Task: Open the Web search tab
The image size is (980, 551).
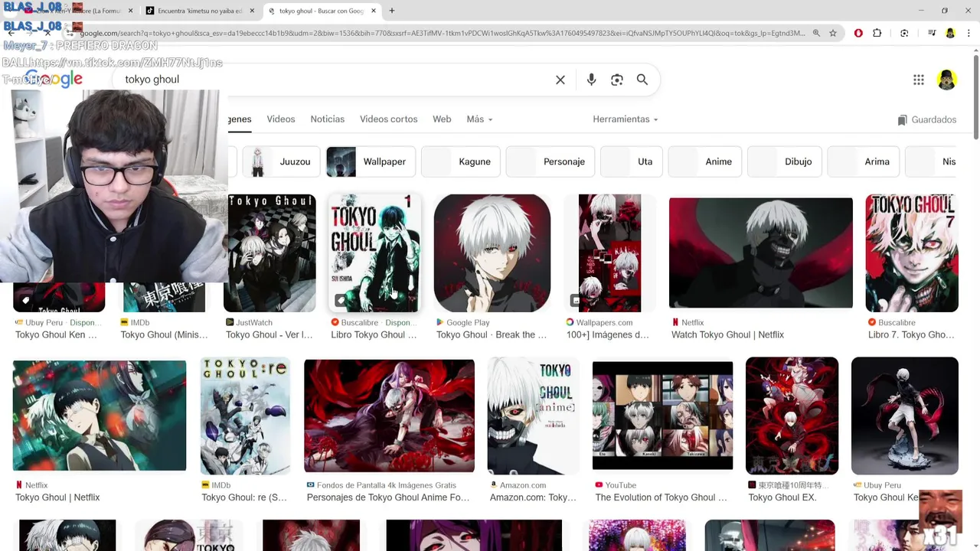Action: 442,119
